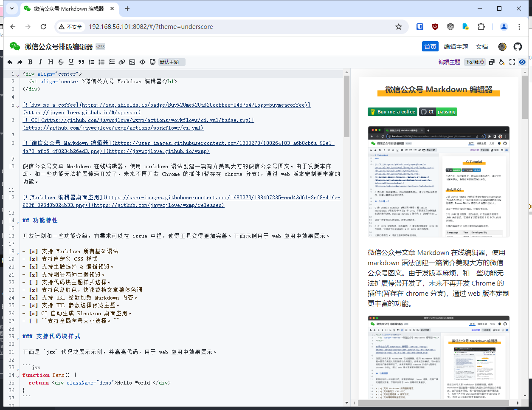532x410 pixels.
Task: Open the 文档 documentation page
Action: click(x=482, y=47)
